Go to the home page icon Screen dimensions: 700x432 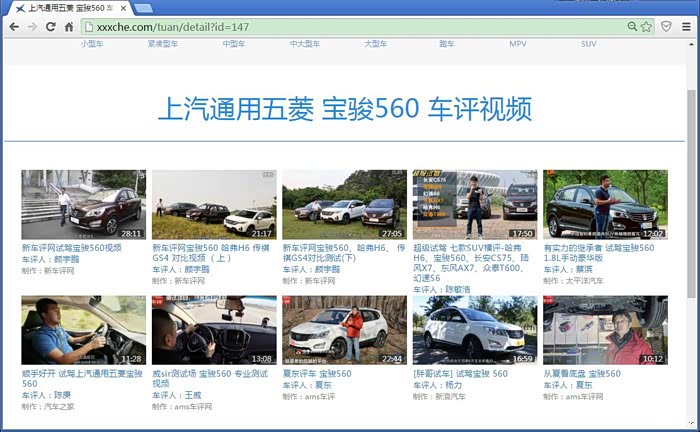coord(69,27)
